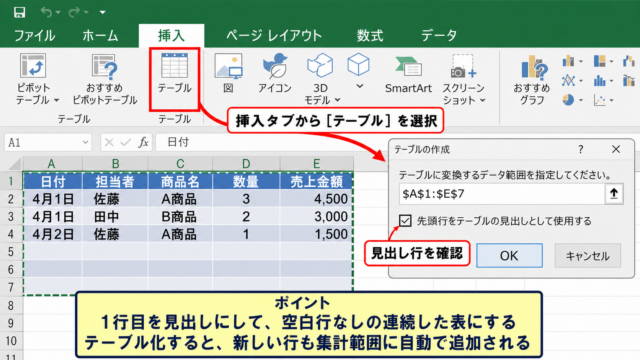This screenshot has width=640, height=360.
Task: Click OK in テーブルの作成 dialog
Action: [509, 256]
